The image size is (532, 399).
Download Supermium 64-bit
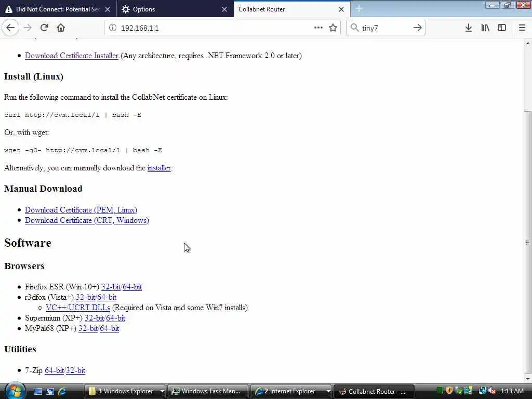pos(116,318)
